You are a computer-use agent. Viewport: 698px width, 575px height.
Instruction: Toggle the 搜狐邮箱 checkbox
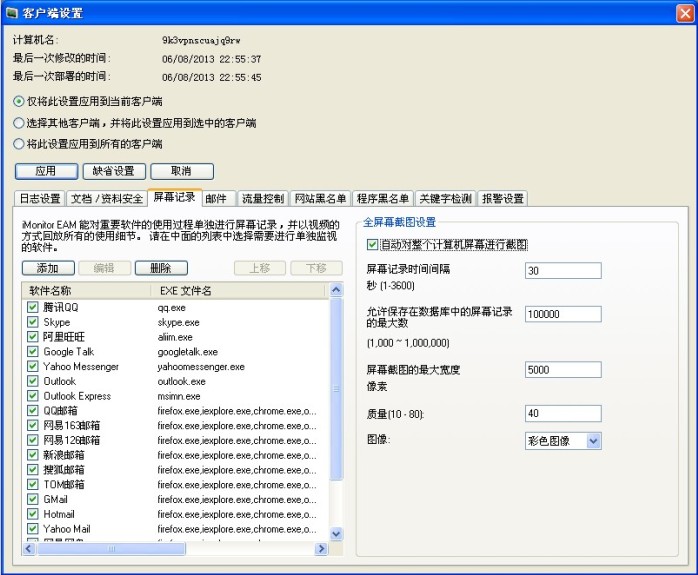(x=32, y=469)
